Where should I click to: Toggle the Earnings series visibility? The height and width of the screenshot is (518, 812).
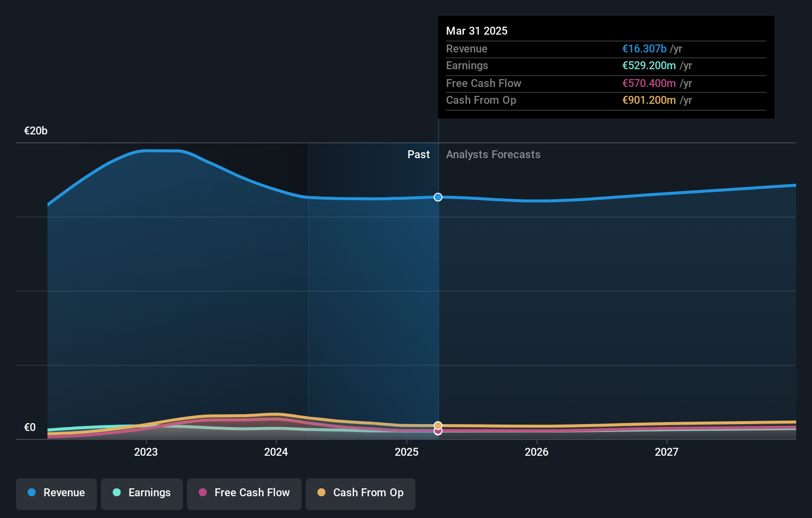pos(141,493)
